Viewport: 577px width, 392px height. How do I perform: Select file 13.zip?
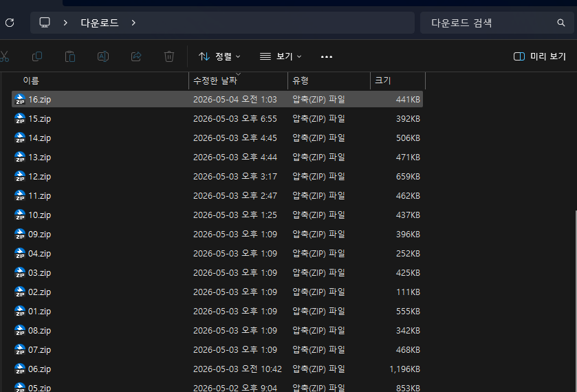pyautogui.click(x=217, y=157)
